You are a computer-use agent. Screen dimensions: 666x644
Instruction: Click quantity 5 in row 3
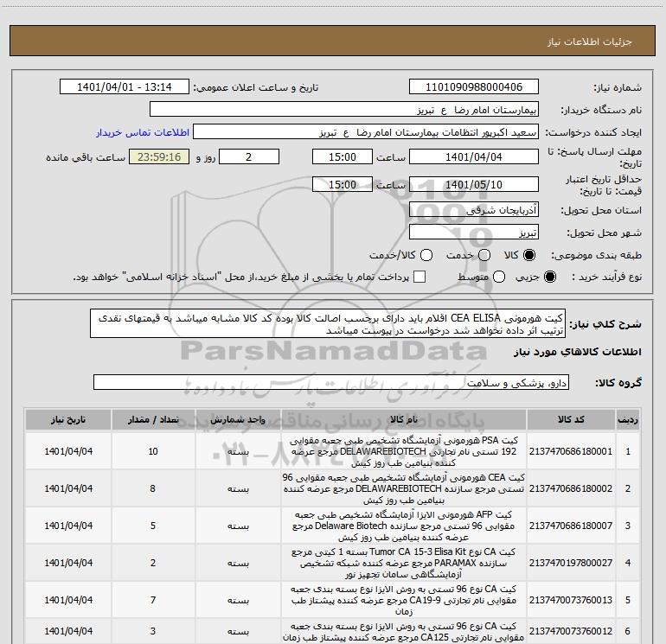click(x=153, y=526)
